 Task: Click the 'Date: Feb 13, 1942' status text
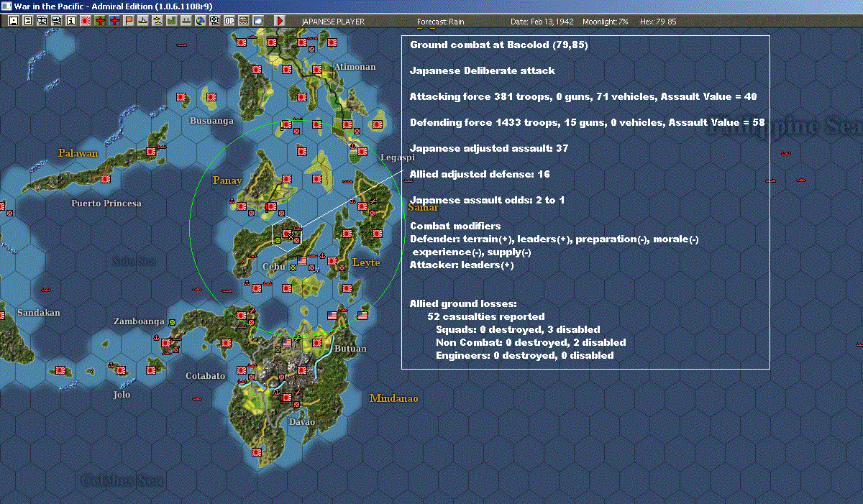(541, 22)
